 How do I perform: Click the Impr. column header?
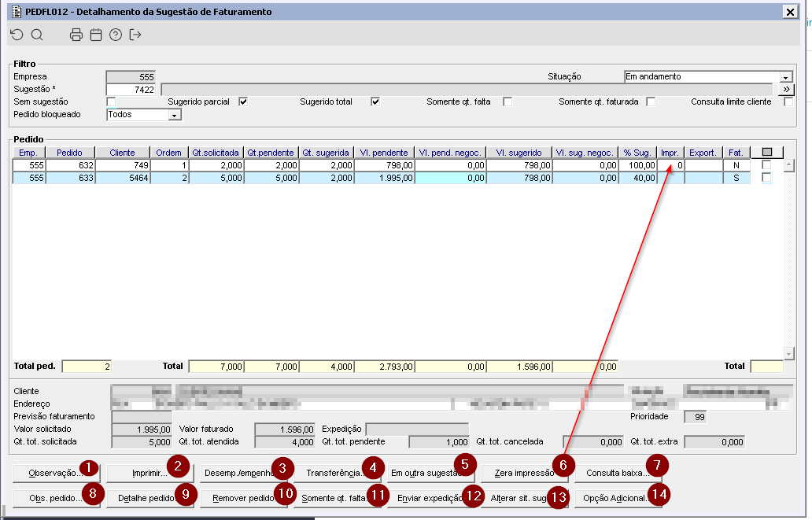coord(670,153)
